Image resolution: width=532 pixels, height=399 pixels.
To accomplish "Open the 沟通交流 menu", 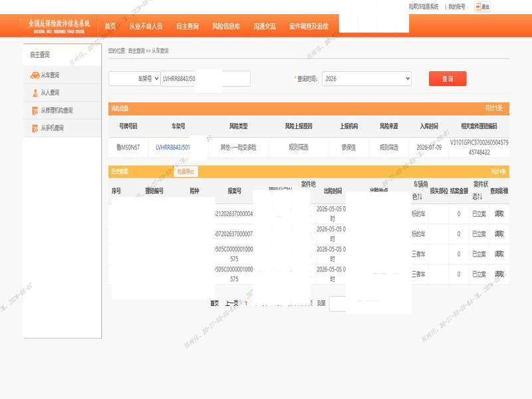I will click(265, 26).
